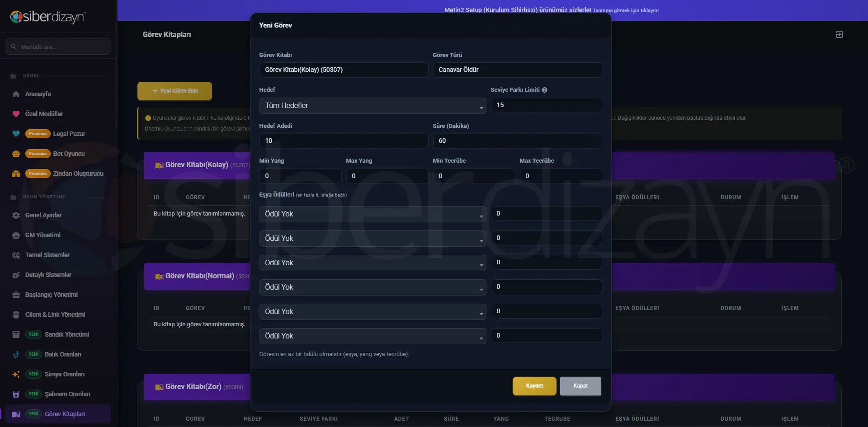Image resolution: width=868 pixels, height=427 pixels.
Task: Open the fourth Ödül Yok reward dropdown
Action: click(x=373, y=287)
